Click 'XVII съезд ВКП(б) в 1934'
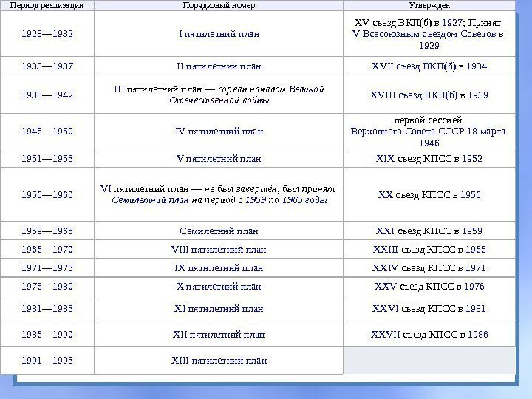 tap(429, 66)
